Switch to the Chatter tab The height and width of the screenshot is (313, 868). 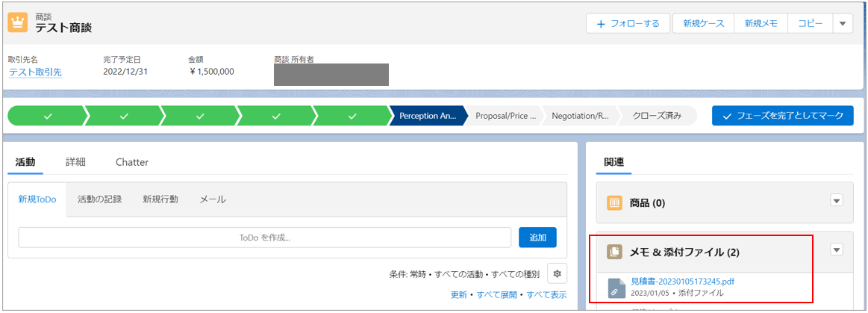(132, 161)
